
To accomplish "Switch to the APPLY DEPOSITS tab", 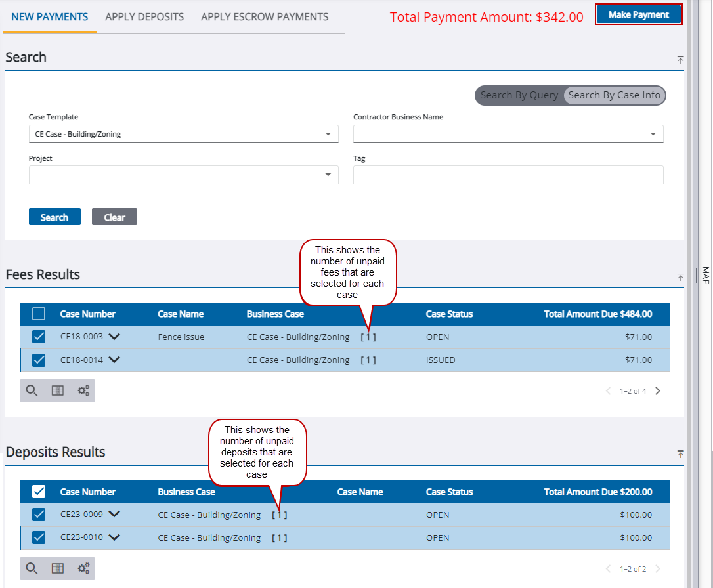I will pyautogui.click(x=144, y=16).
